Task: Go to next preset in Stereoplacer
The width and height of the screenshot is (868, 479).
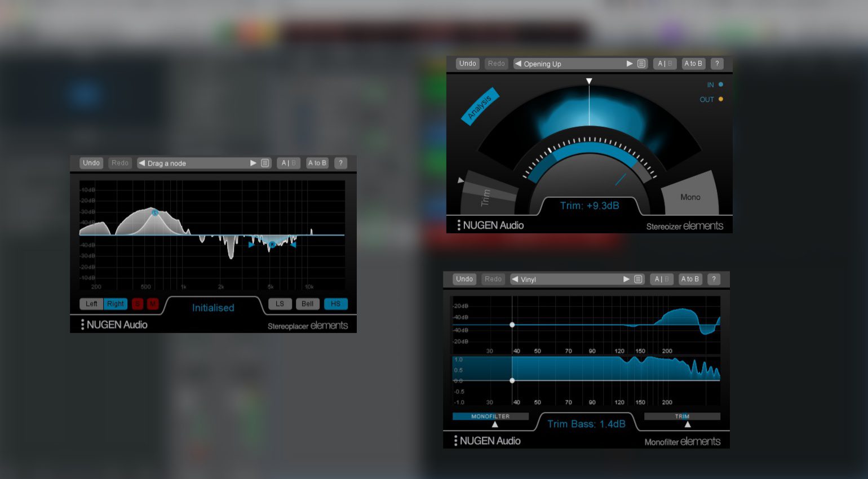Action: coord(253,163)
